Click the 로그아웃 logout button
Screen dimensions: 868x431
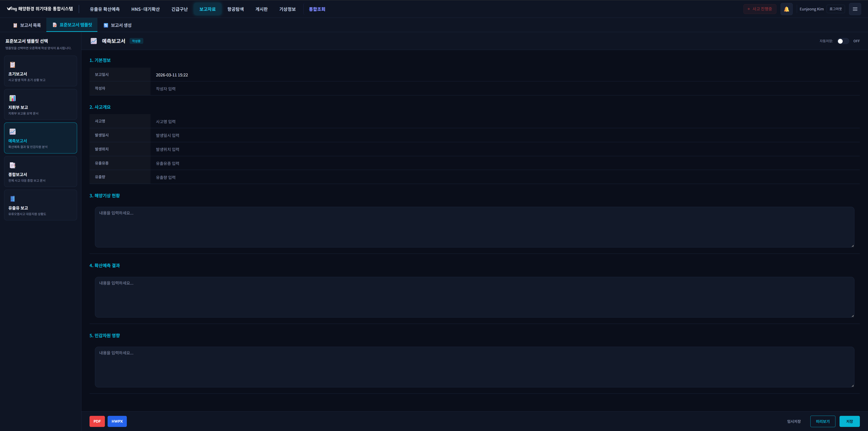835,9
